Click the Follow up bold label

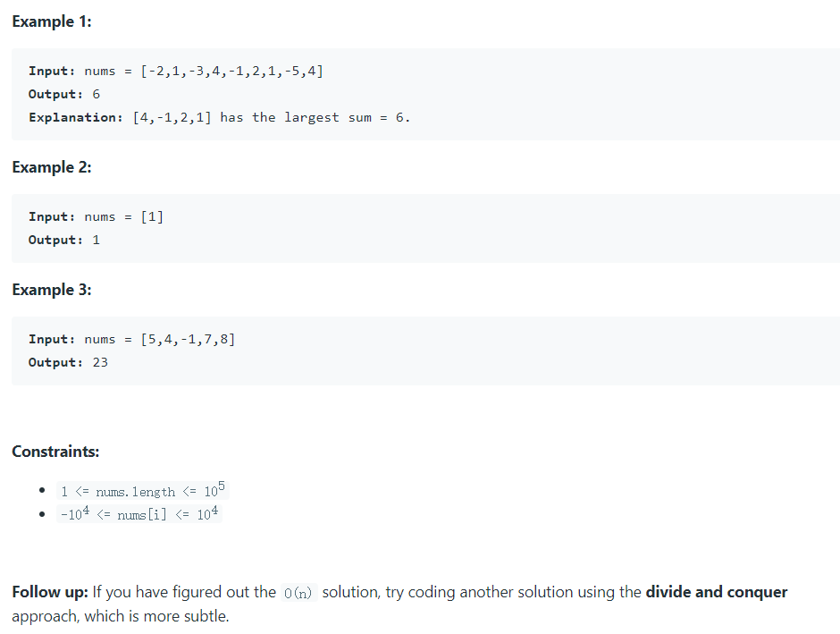(50, 592)
